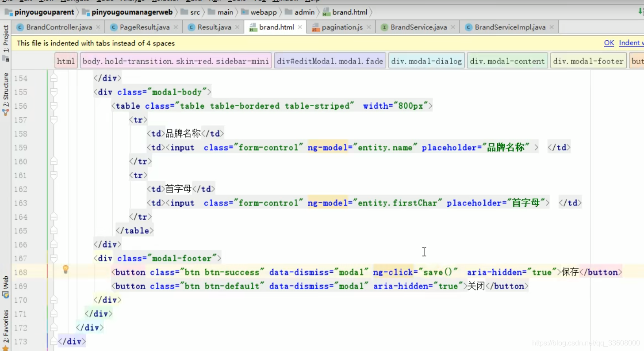The height and width of the screenshot is (351, 644).
Task: Select the div.modal-content breadcrumb
Action: pyautogui.click(x=507, y=61)
